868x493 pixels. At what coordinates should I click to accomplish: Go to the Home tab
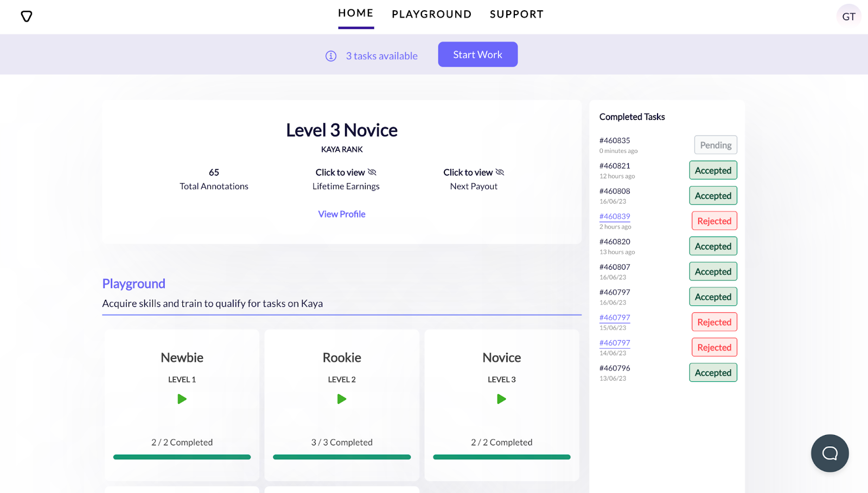click(x=356, y=13)
